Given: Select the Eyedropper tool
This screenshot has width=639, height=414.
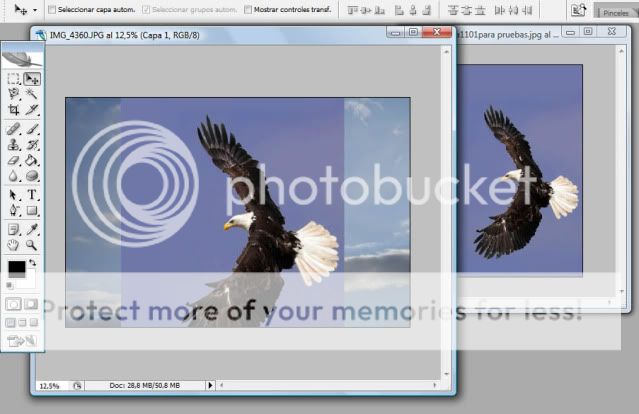Looking at the screenshot, I should (32, 229).
